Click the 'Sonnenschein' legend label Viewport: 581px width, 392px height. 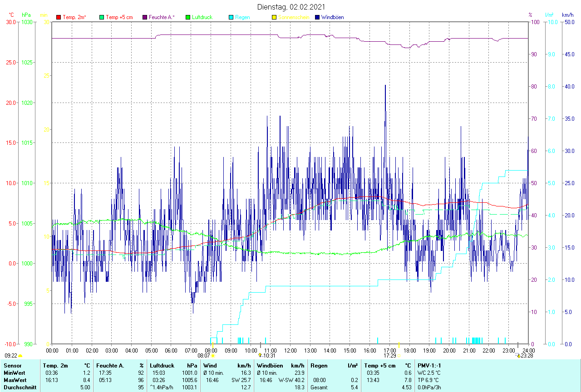pyautogui.click(x=294, y=17)
